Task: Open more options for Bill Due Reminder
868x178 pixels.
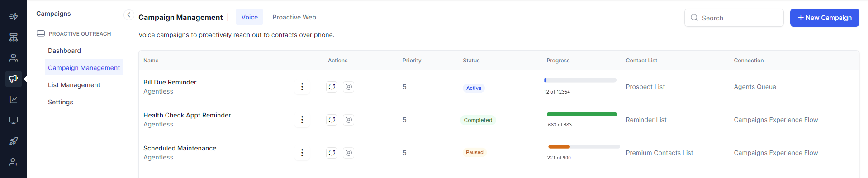Action: (302, 87)
